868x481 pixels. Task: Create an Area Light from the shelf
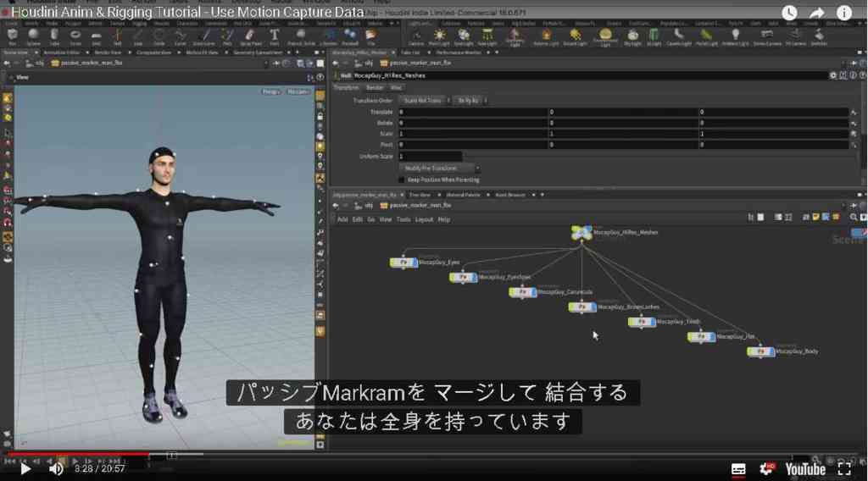coord(487,37)
